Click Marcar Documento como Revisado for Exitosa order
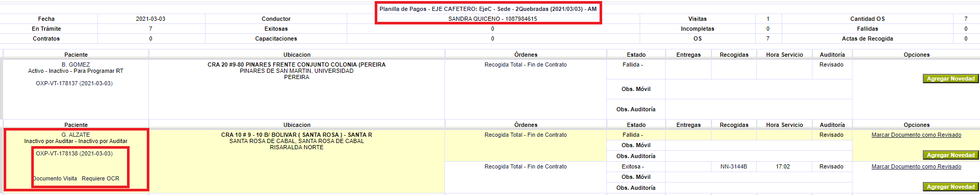 (916, 166)
